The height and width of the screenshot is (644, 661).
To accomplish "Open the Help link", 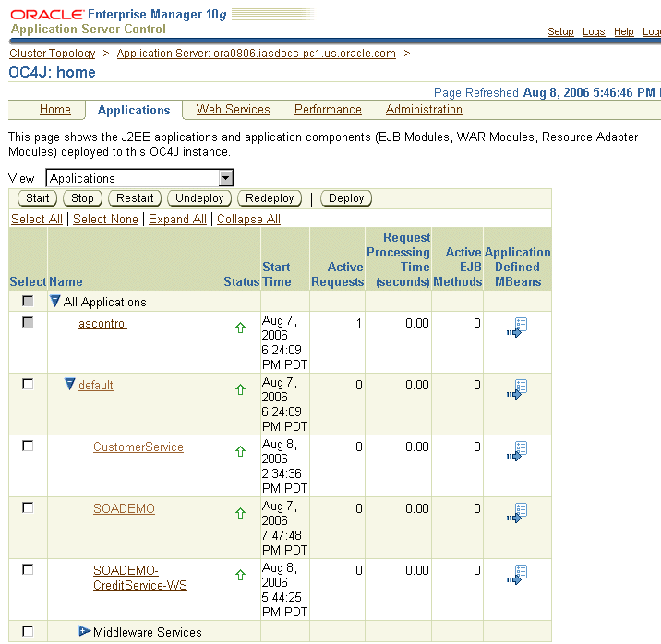I will click(x=624, y=31).
